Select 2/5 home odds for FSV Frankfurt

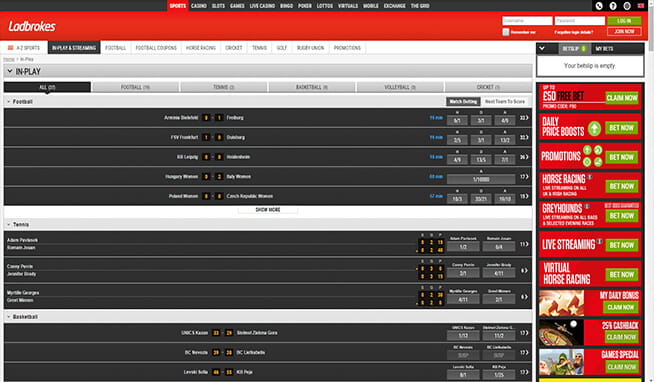457,140
